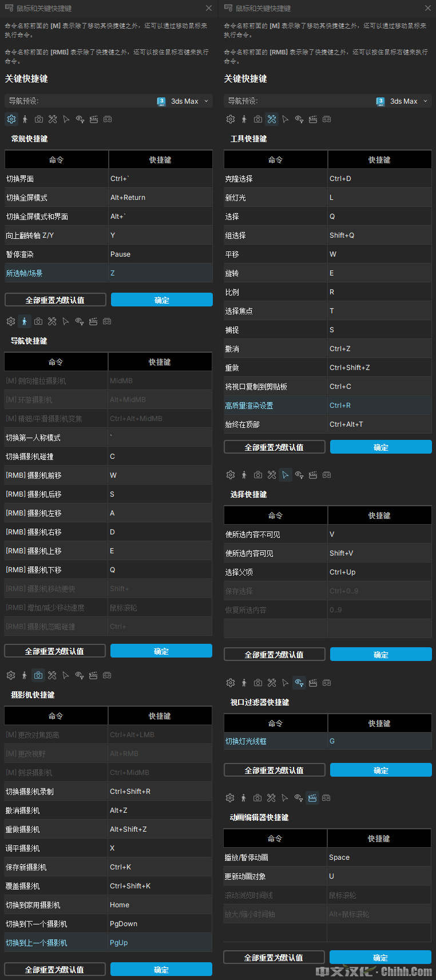Click 全部重置为默认值 below the 摄影机快捷键 table

click(55, 969)
